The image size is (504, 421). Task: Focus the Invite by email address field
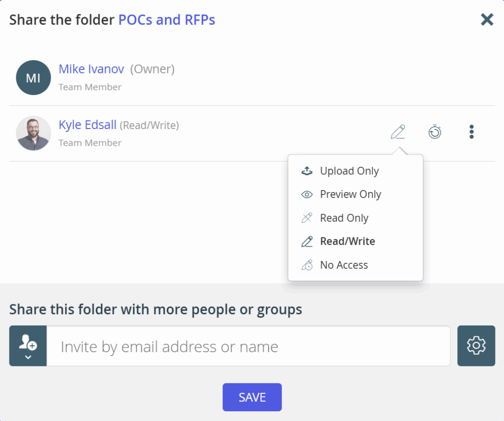(x=249, y=346)
